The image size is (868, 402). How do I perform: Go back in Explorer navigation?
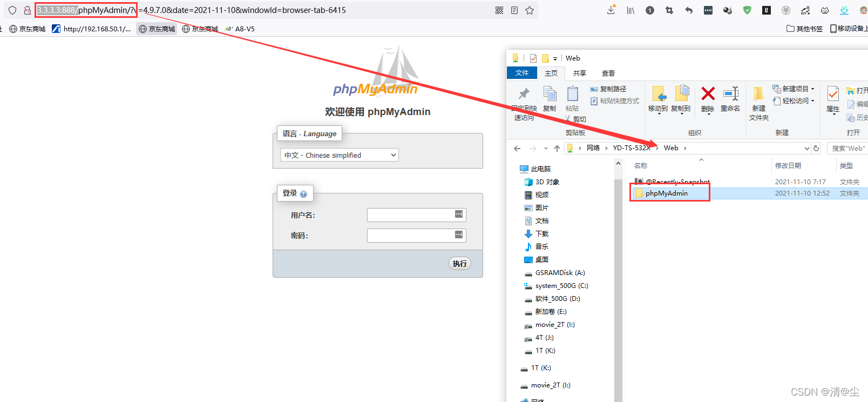pos(517,148)
